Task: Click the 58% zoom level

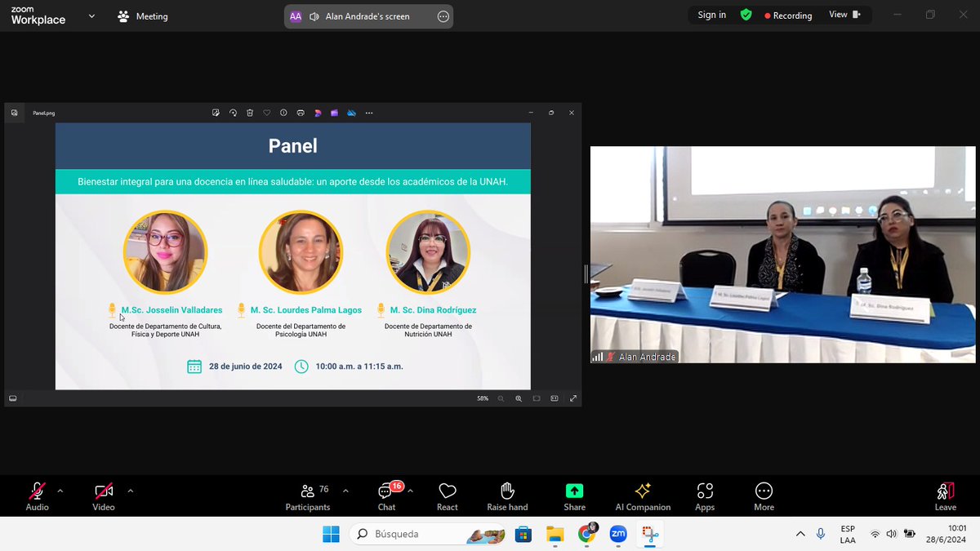Action: tap(483, 398)
